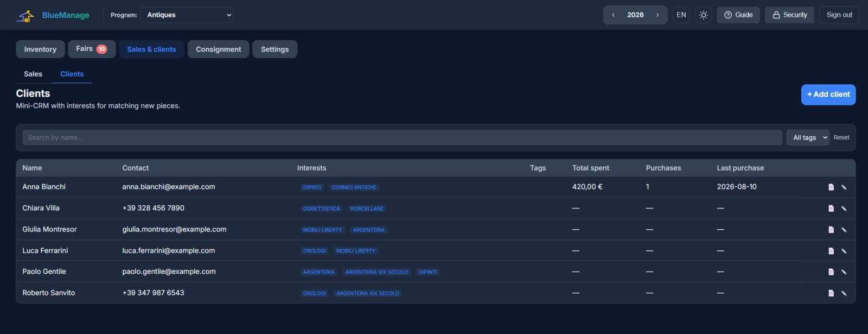
Task: Select client name Anna Bianchi
Action: point(44,187)
